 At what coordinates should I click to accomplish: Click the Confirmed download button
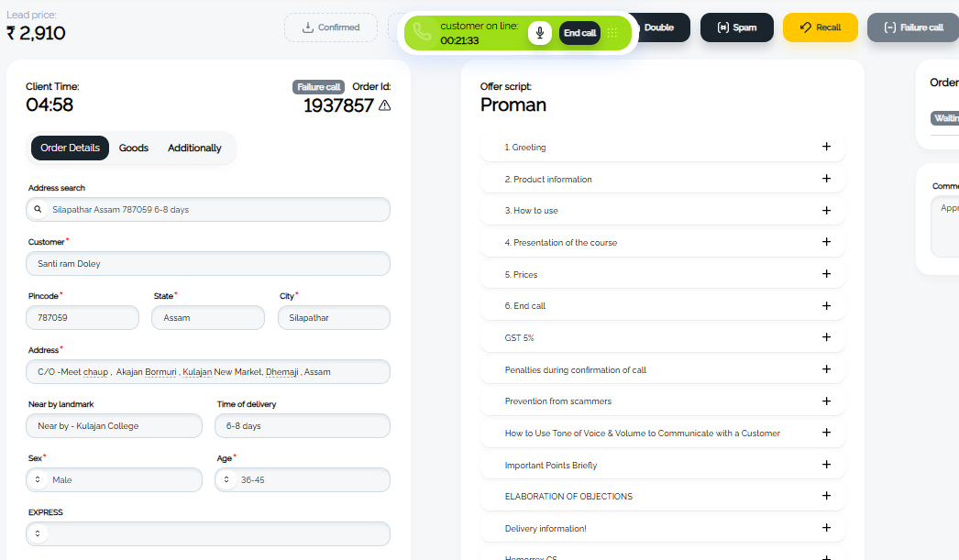[331, 27]
